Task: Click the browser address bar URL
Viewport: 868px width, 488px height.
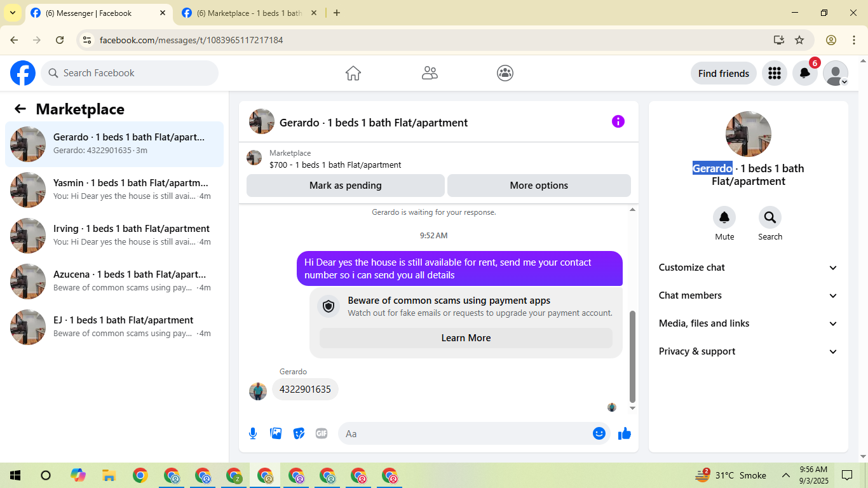Action: [191, 40]
